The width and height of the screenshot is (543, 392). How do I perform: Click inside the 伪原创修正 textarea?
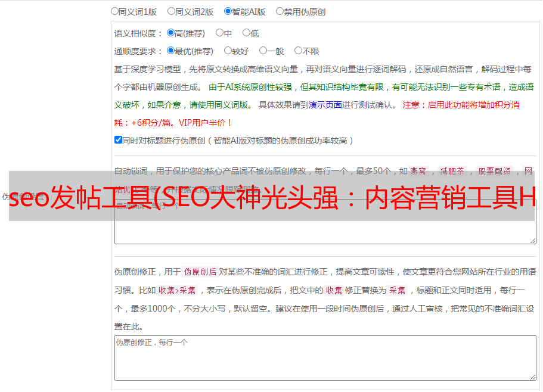[x=325, y=358]
